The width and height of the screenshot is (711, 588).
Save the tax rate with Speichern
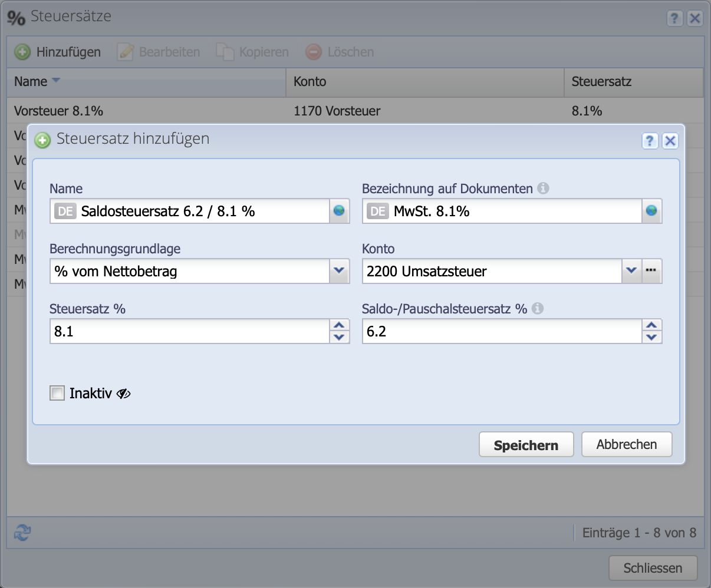coord(525,444)
